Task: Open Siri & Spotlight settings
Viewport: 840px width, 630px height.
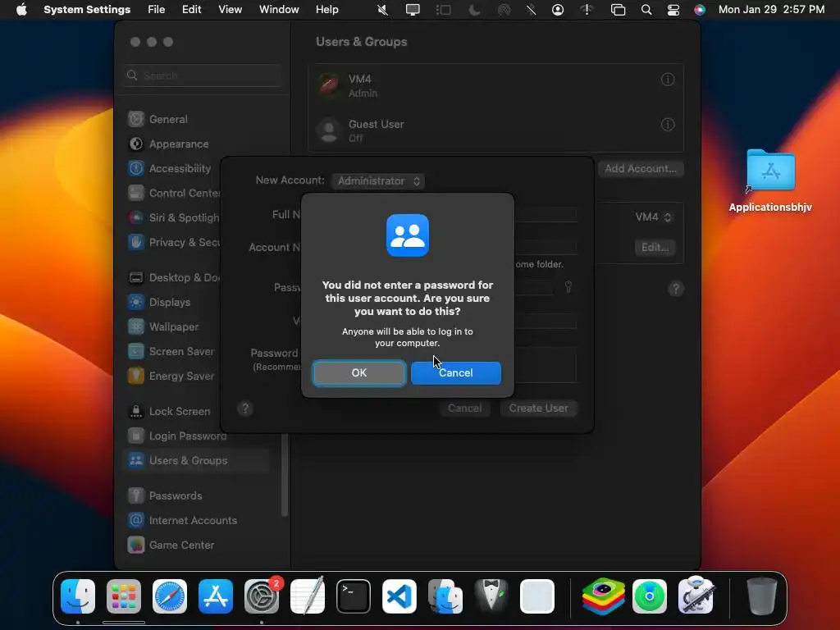Action: 172,217
